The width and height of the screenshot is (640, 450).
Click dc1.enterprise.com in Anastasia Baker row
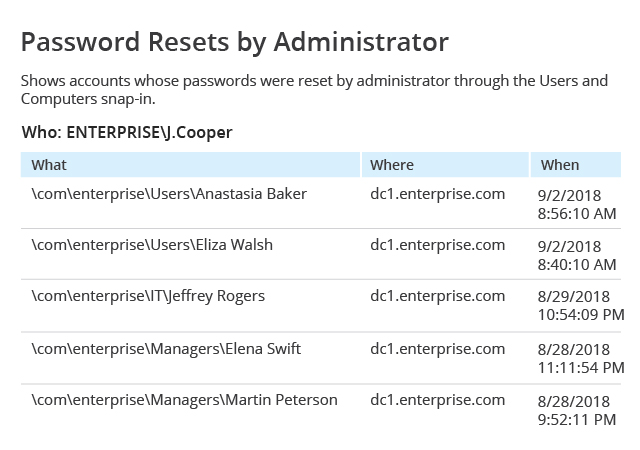coord(438,194)
